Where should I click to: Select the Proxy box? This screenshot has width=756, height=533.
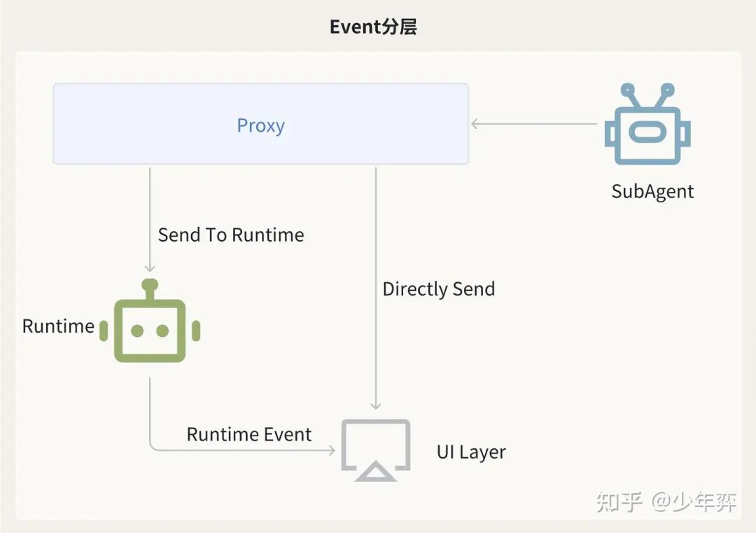pyautogui.click(x=260, y=125)
